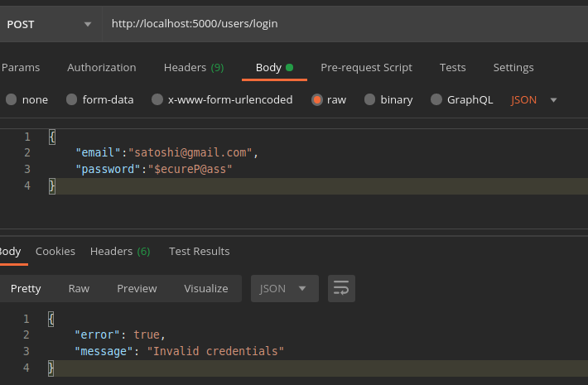Select the raw body radio button
Screen dimensions: 588x385
[x=317, y=99]
